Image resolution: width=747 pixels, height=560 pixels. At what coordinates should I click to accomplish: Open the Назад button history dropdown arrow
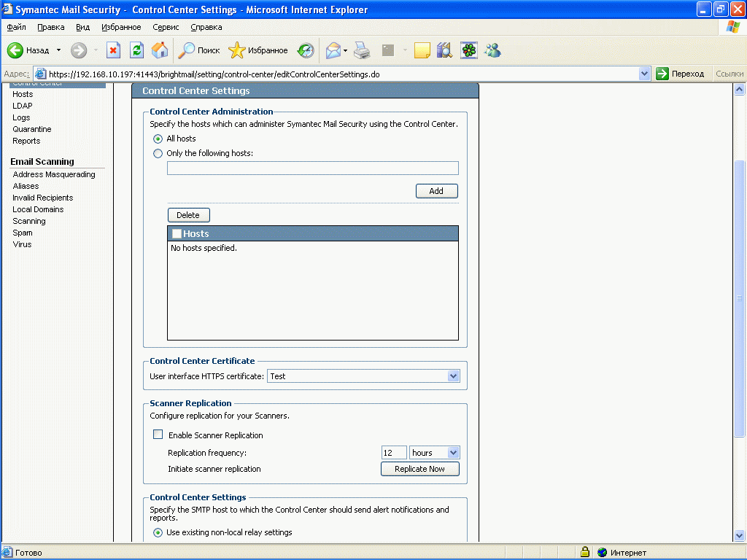click(58, 50)
